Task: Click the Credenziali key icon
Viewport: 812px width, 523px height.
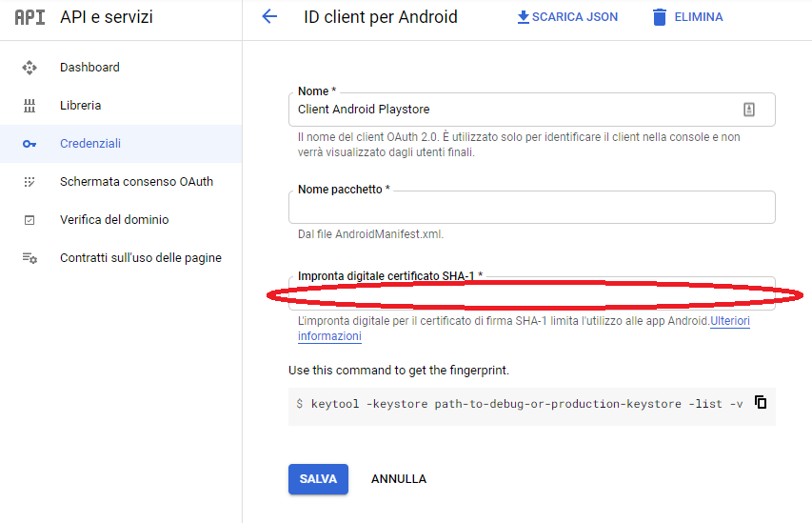Action: tap(30, 144)
